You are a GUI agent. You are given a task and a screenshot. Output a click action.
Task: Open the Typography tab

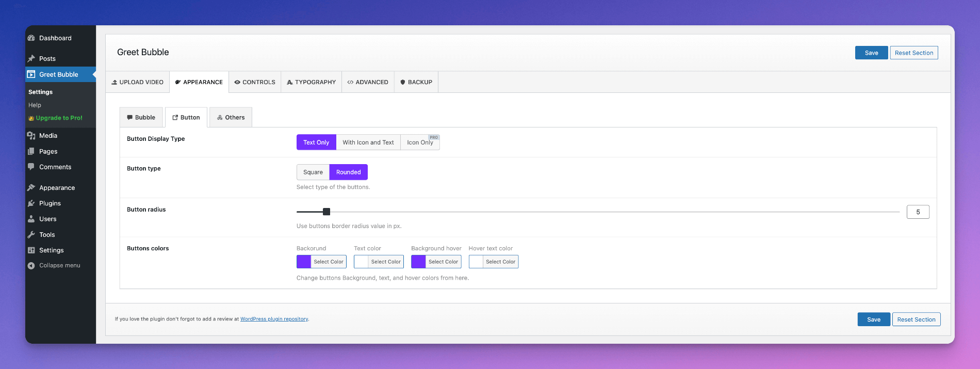tap(312, 82)
